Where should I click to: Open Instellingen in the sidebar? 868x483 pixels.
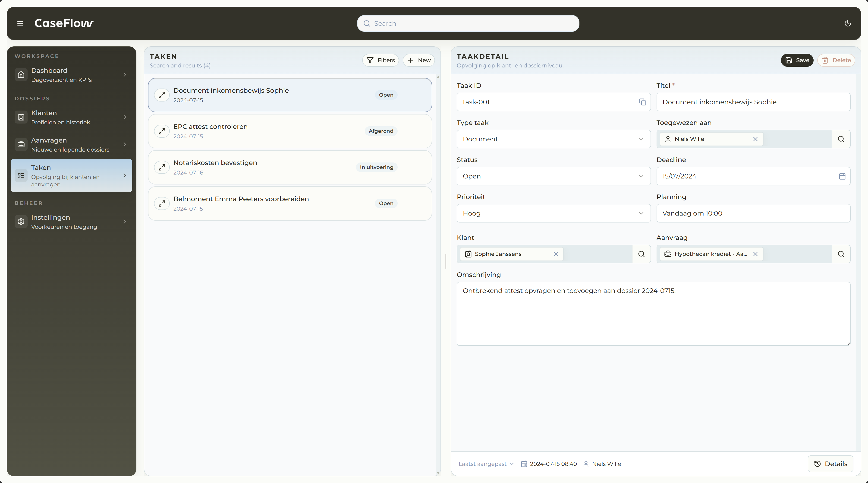71,222
